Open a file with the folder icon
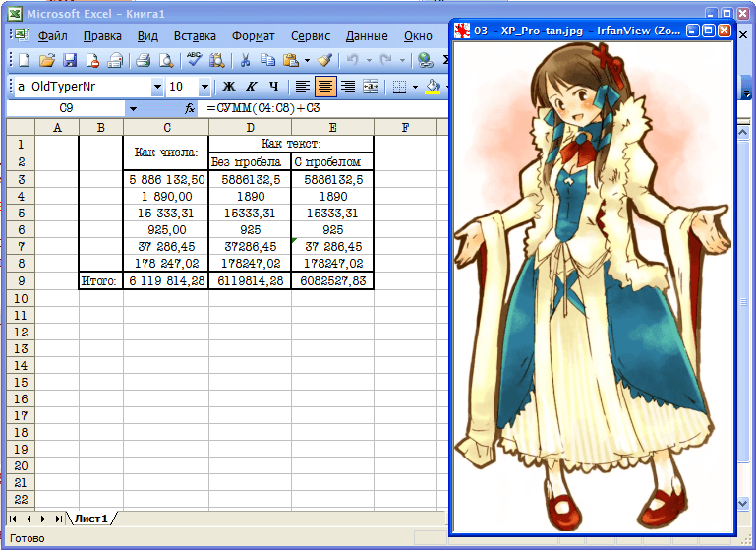 [x=47, y=60]
